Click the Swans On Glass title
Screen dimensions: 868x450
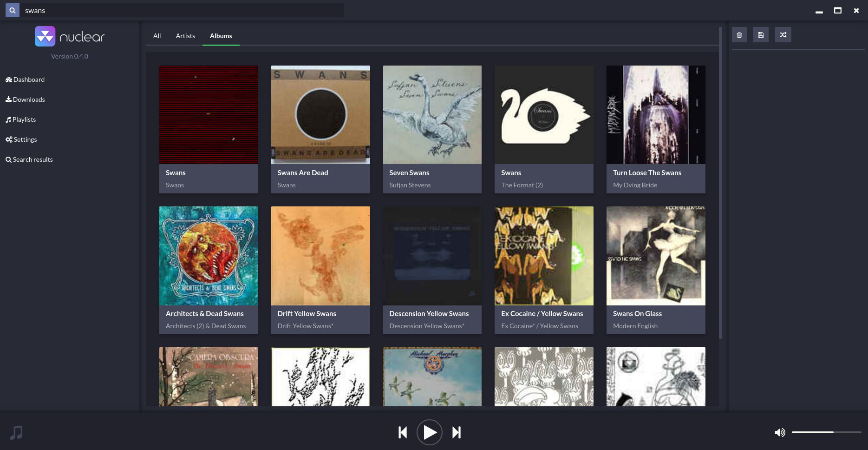637,314
